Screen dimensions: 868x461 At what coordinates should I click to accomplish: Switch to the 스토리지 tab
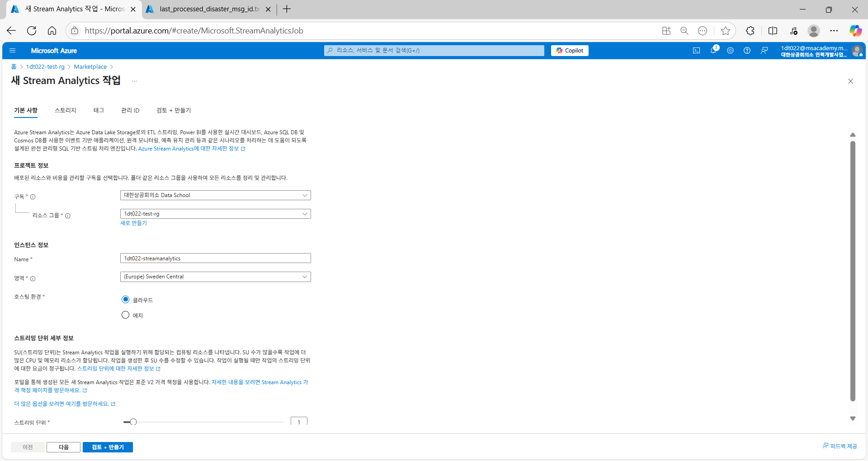pos(66,110)
